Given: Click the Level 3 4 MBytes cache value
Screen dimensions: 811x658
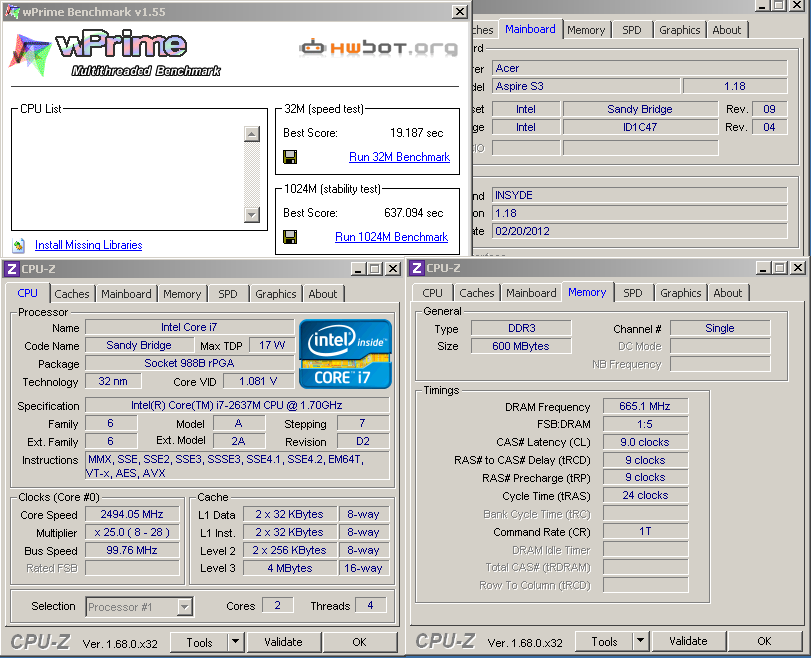Looking at the screenshot, I should (x=290, y=568).
